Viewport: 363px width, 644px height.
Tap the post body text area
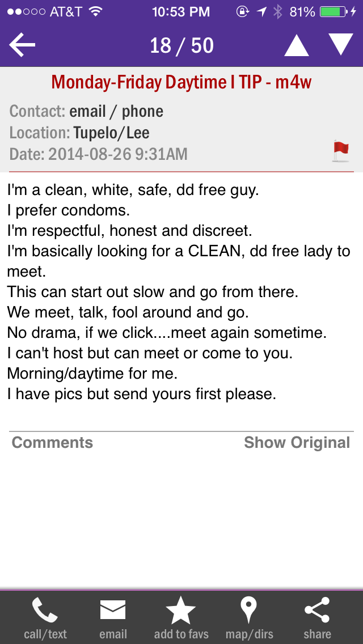pos(179,292)
